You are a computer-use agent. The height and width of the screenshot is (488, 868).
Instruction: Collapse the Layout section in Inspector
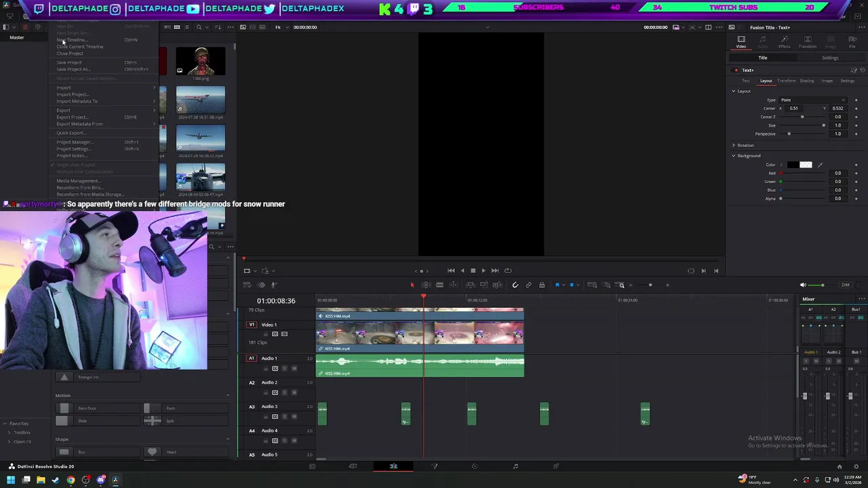(x=733, y=91)
